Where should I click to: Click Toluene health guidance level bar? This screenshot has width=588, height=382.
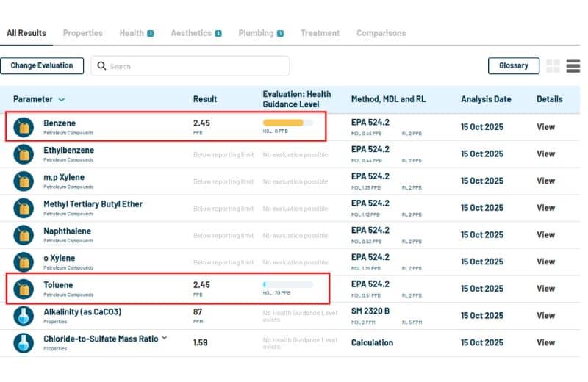coord(287,284)
